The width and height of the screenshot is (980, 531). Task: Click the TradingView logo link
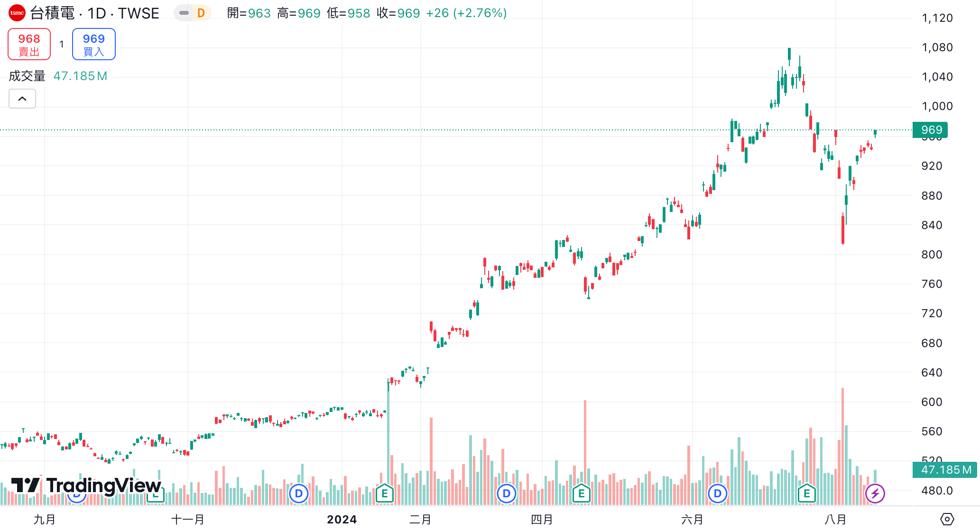click(86, 485)
